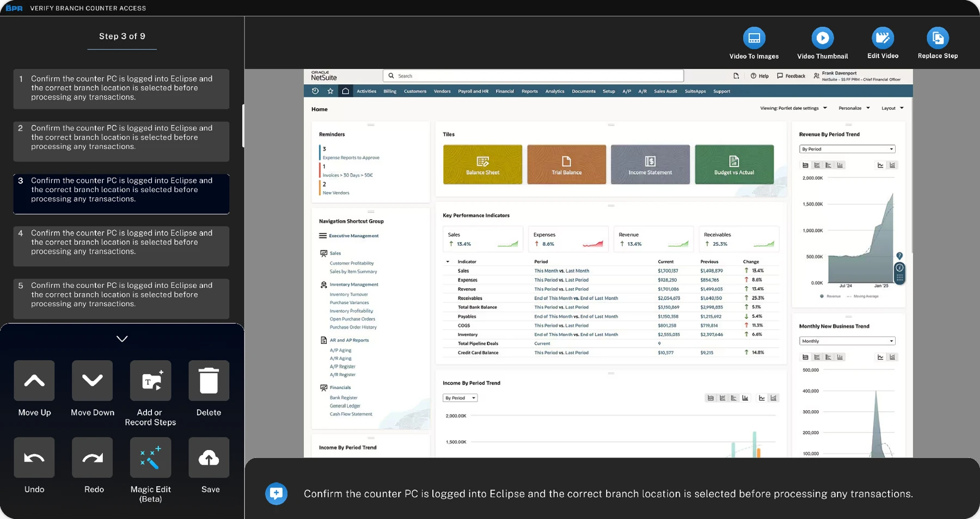Select step 1 in the steps list
Viewport: 980px width, 519px height.
121,89
